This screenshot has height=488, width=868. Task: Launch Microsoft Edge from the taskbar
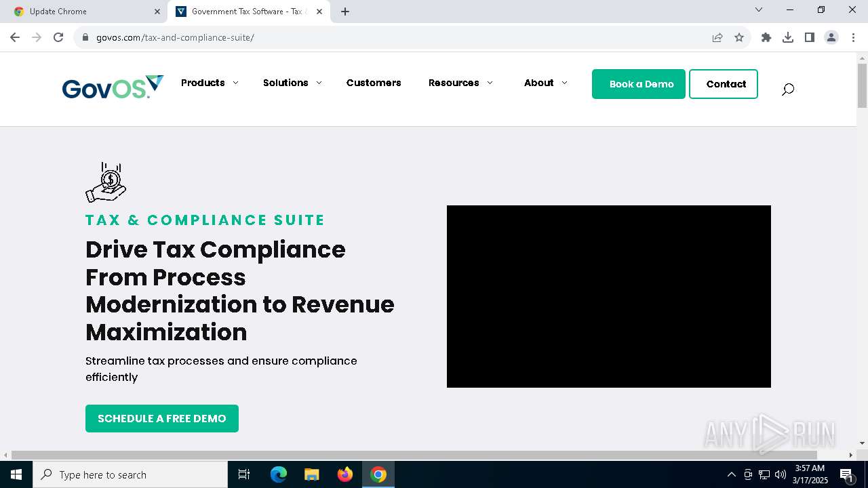click(x=279, y=474)
